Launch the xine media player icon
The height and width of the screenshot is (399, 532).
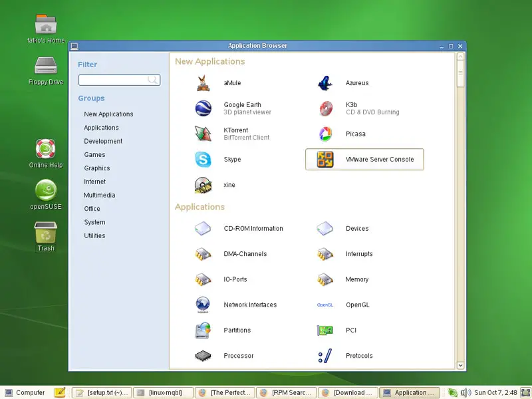[203, 185]
